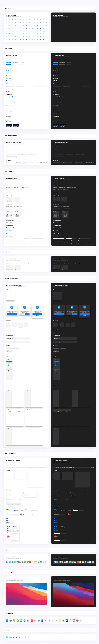Turn off the blue switch in Buttons Dark Mode
The height and width of the screenshot is (644, 99).
pyautogui.click(x=54, y=81)
